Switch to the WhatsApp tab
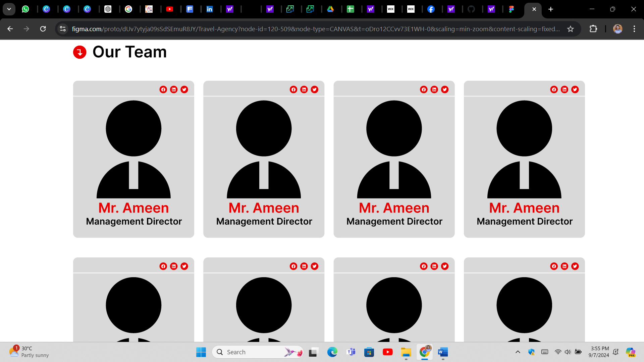This screenshot has width=644, height=362. pyautogui.click(x=25, y=9)
